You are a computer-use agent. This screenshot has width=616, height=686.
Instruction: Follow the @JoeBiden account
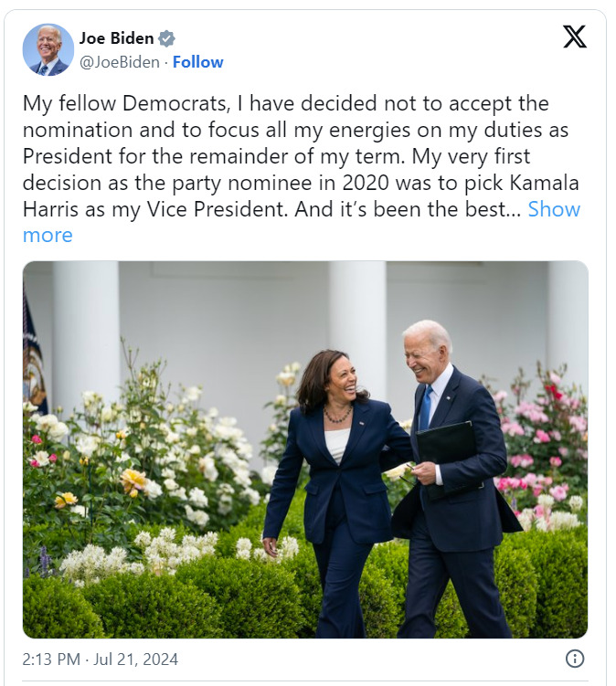[198, 62]
